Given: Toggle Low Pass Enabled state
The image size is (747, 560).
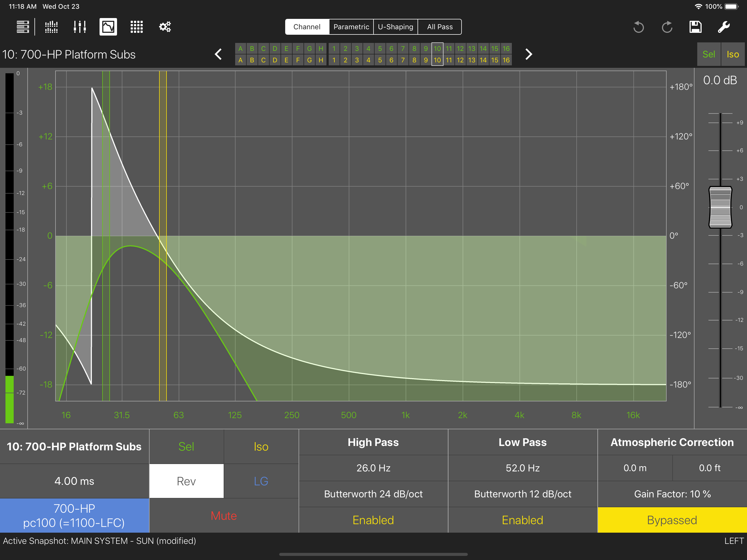Looking at the screenshot, I should (523, 520).
